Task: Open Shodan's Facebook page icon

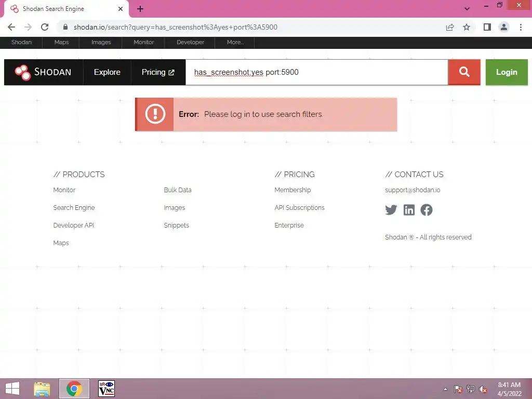Action: 427,210
